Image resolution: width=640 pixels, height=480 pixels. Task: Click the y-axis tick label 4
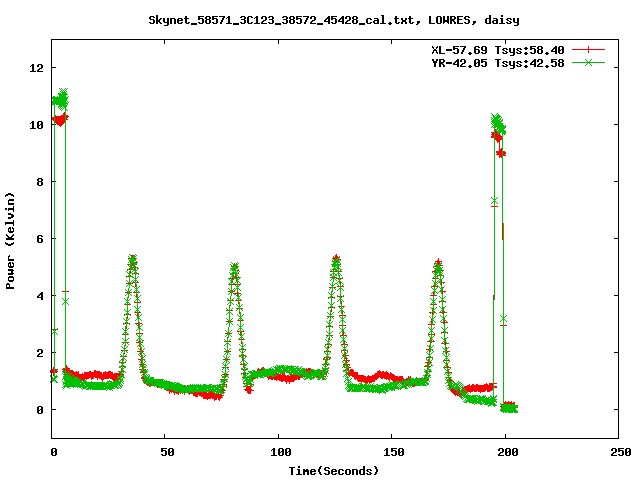click(40, 296)
